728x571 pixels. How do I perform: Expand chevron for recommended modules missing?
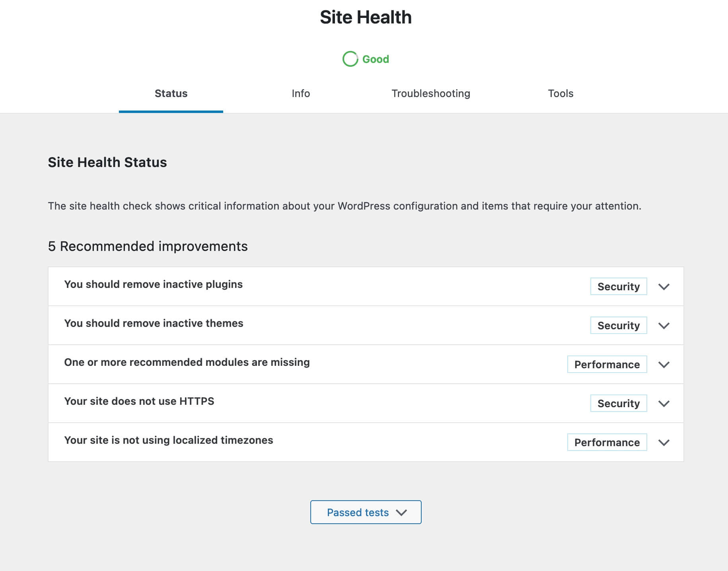[x=664, y=365]
